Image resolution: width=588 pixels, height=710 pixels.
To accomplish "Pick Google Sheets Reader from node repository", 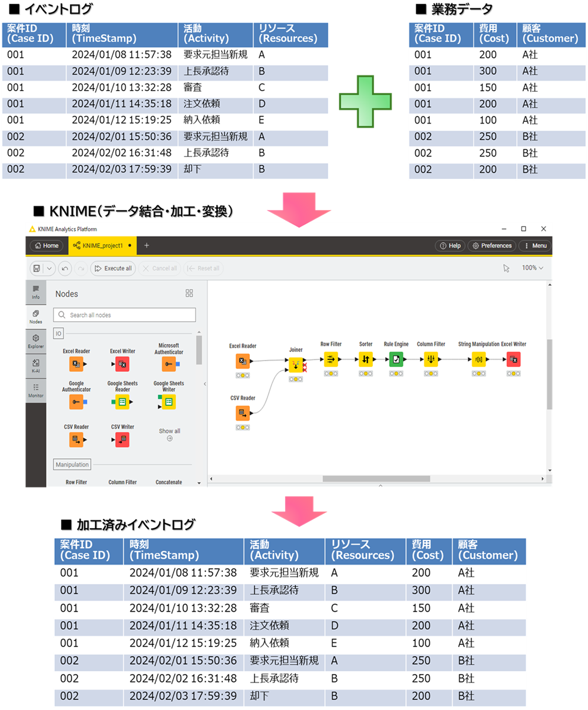I will point(122,402).
